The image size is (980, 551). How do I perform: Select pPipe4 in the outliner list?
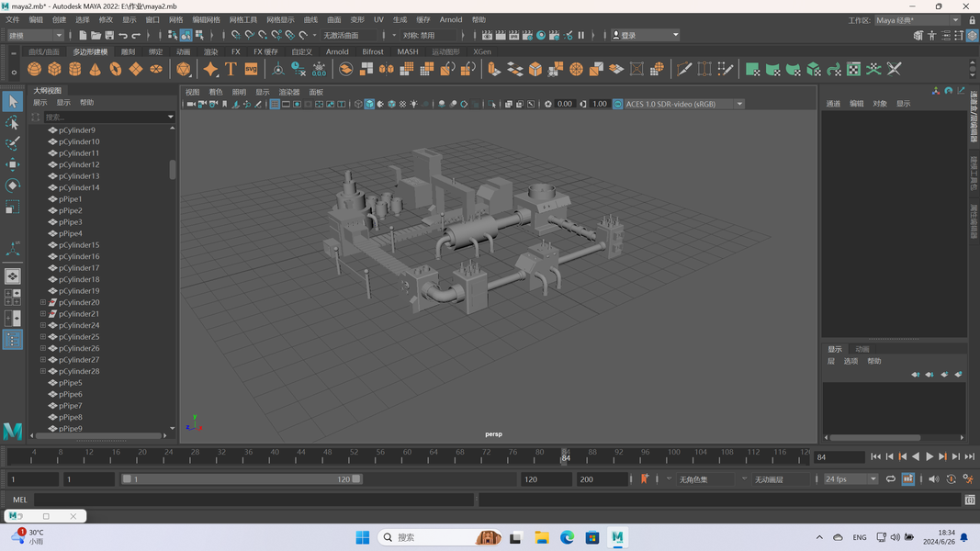tap(71, 233)
